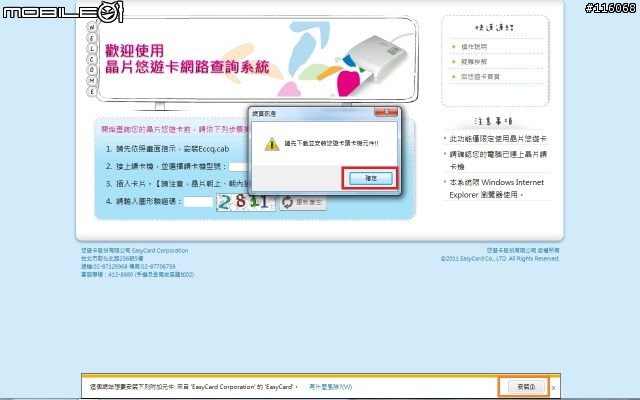
Task: Open the second quick link, 疑難排解
Action: [474, 62]
